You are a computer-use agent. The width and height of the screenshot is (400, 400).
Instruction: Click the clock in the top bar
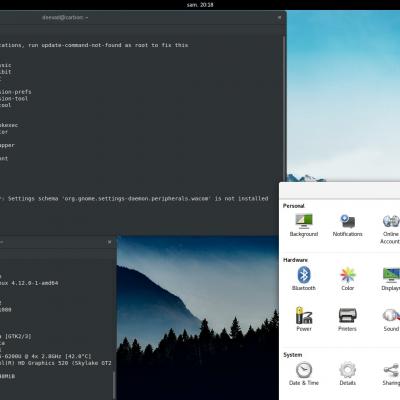pyautogui.click(x=200, y=5)
